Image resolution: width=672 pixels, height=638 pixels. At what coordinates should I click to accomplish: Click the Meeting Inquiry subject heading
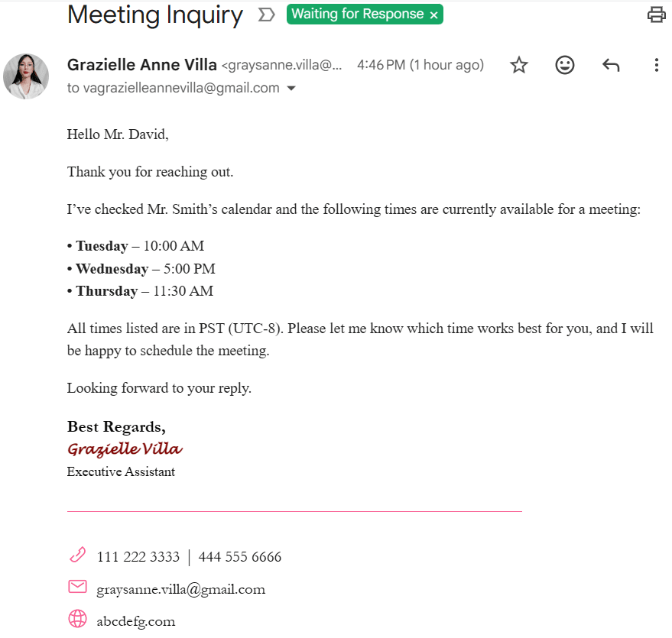point(155,15)
